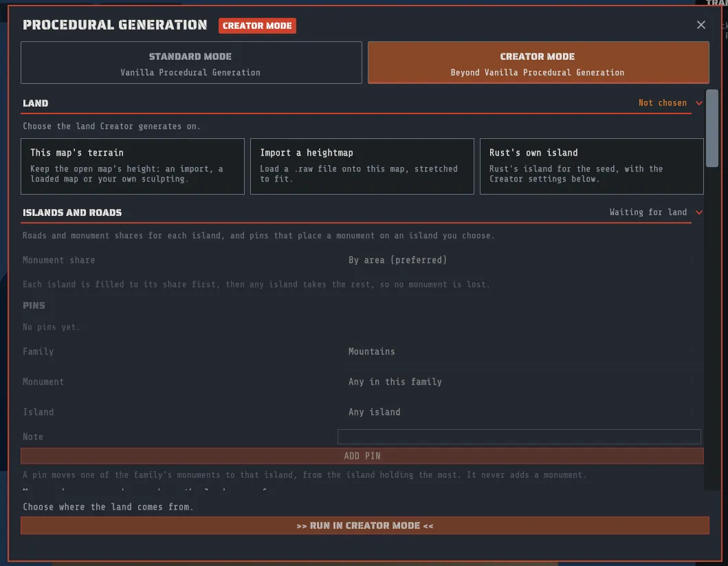Click the red CREATOR MODE badge
Image resolution: width=728 pixels, height=566 pixels.
pyautogui.click(x=257, y=26)
